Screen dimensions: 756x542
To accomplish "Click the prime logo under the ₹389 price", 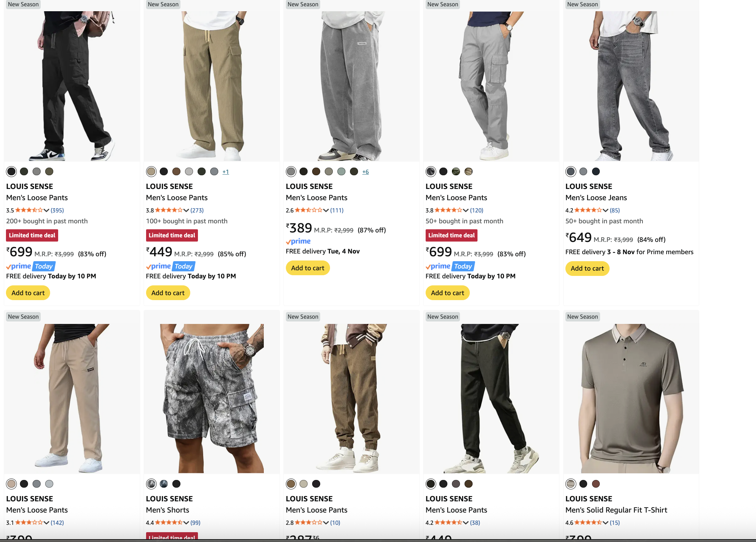I will coord(298,241).
